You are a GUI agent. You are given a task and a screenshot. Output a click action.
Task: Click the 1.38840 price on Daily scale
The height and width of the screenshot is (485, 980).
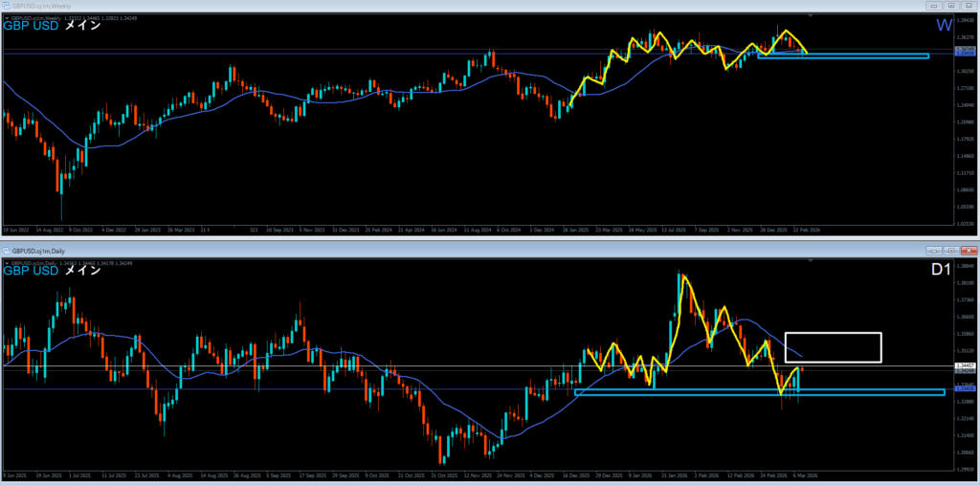[966, 266]
